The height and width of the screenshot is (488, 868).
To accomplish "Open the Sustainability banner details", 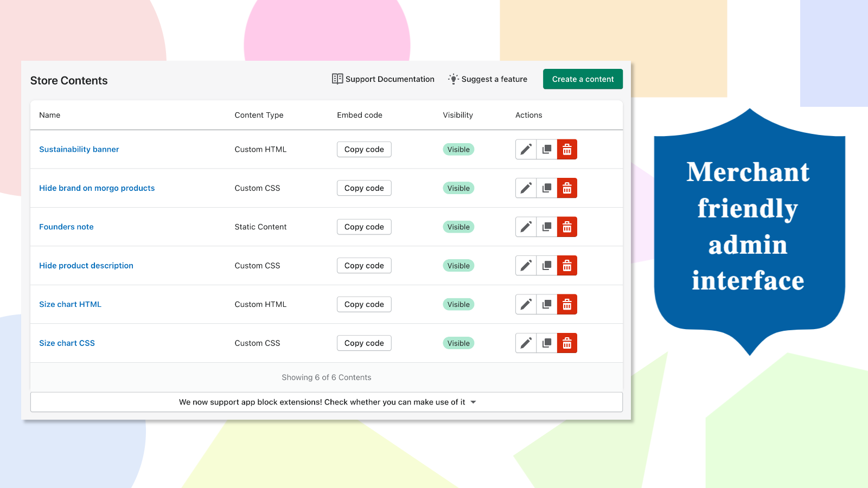I will coord(79,149).
